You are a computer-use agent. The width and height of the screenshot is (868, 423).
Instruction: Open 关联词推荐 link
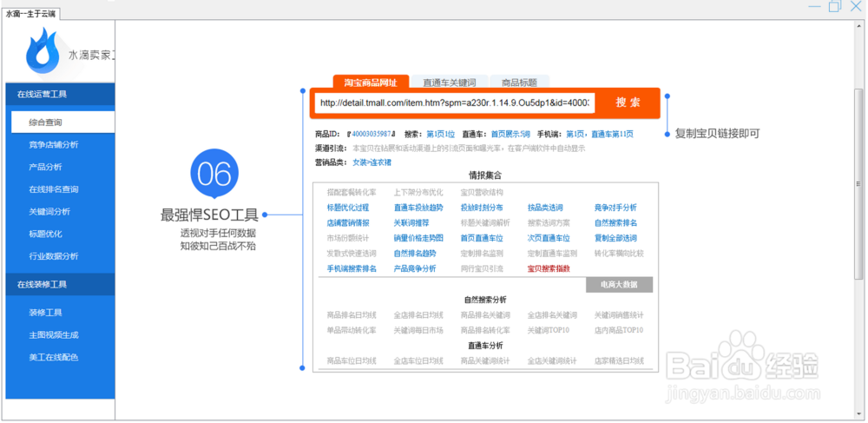(x=411, y=223)
